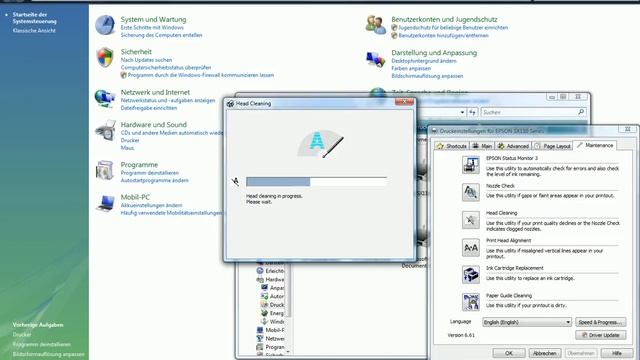
Task: Select the Mobil-P tree item in middle window
Action: click(271, 330)
